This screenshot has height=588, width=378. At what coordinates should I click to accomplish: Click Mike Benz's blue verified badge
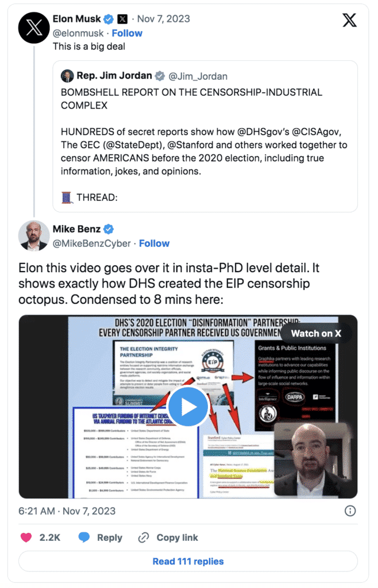click(109, 229)
